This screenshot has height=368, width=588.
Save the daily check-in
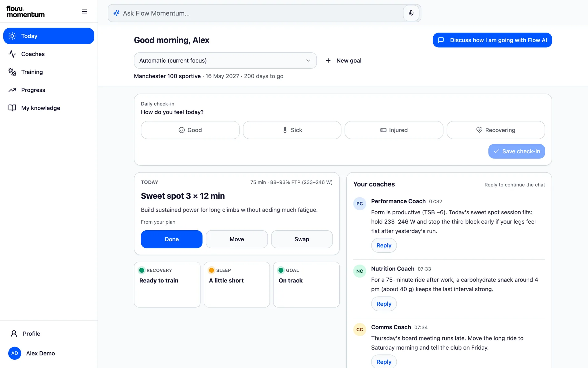tap(517, 151)
